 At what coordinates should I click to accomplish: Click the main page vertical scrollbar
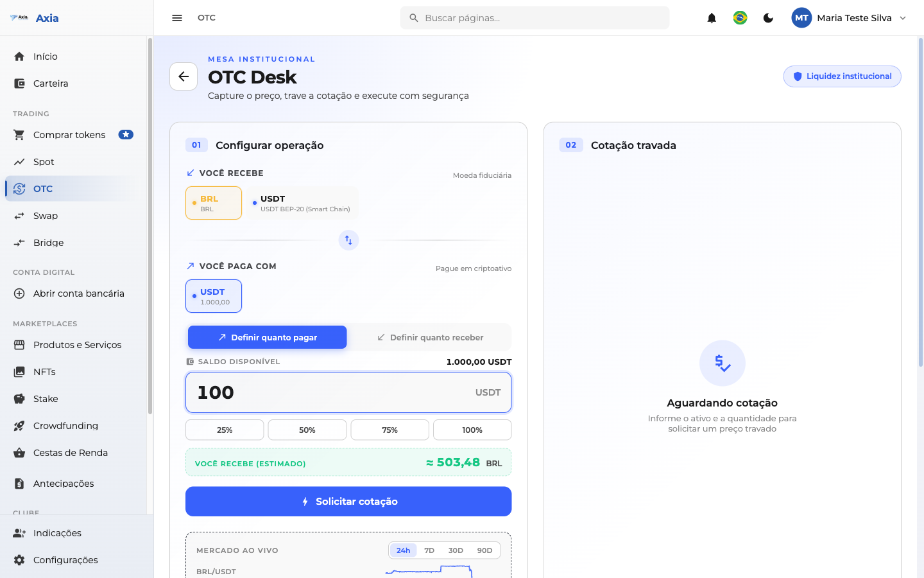coord(921,202)
